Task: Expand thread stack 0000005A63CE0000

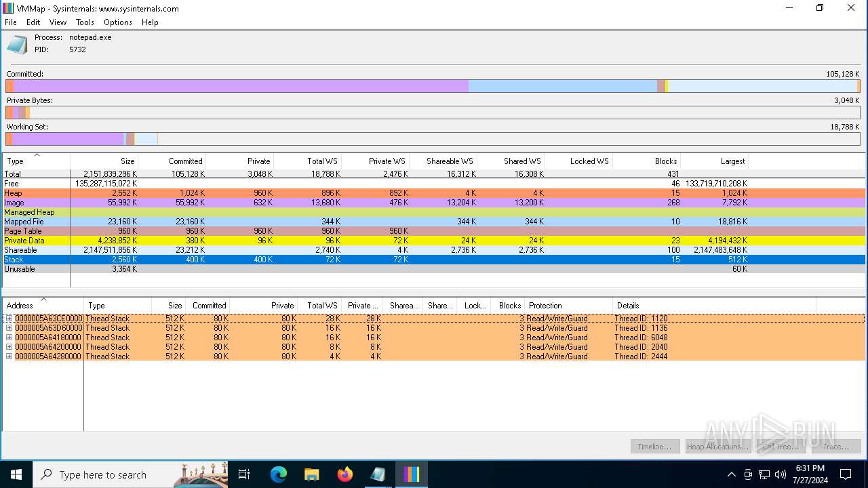Action: [9, 319]
